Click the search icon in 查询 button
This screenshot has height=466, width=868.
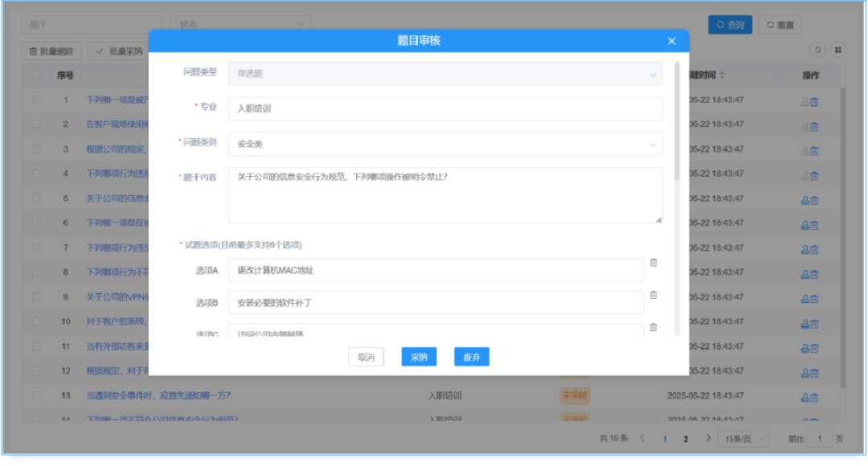[721, 24]
